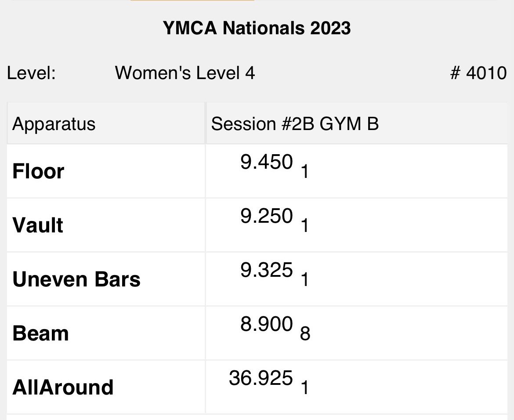Click the AllAround total 36.925
This screenshot has height=420, width=514.
click(261, 378)
